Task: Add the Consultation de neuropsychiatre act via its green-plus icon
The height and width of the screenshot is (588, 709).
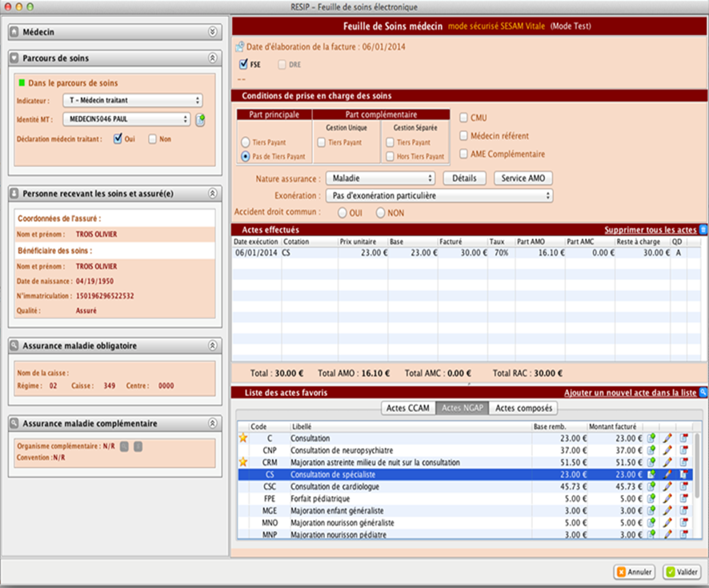Action: pos(652,450)
